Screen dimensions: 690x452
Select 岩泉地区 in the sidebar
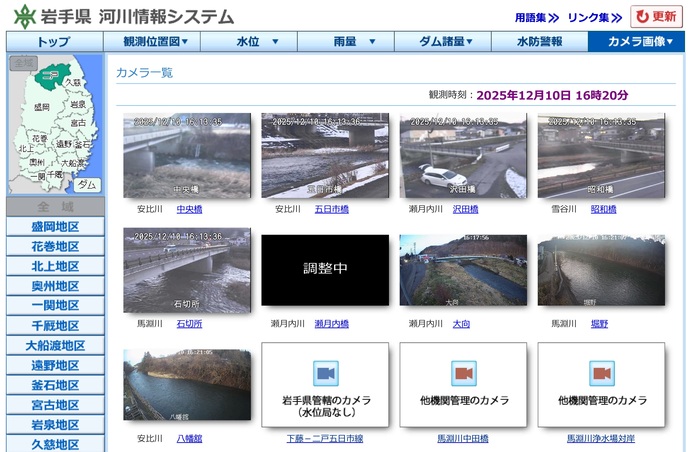coord(55,425)
